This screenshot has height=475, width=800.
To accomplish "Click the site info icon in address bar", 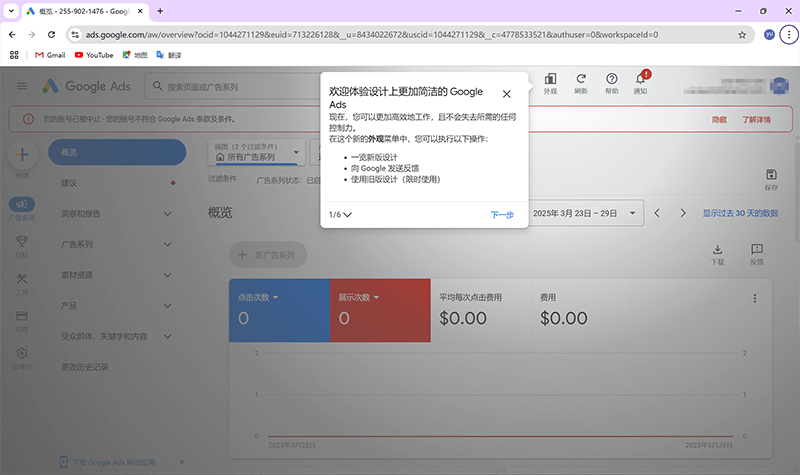I will coord(76,35).
